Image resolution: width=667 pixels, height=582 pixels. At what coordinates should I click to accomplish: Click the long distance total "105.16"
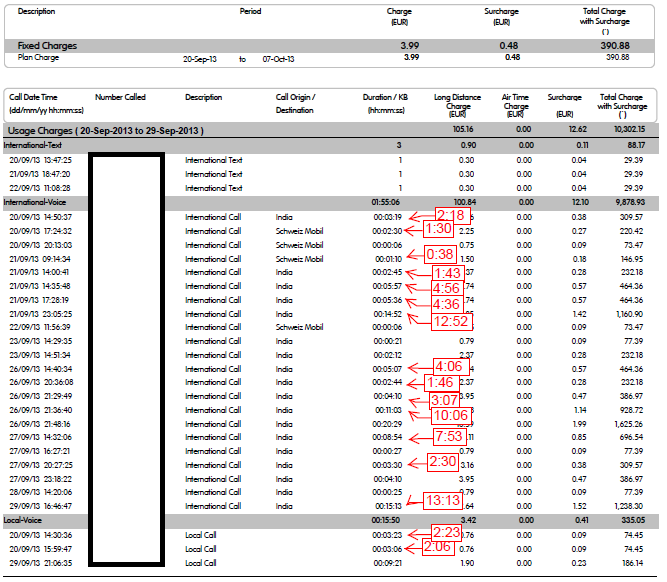(x=463, y=129)
